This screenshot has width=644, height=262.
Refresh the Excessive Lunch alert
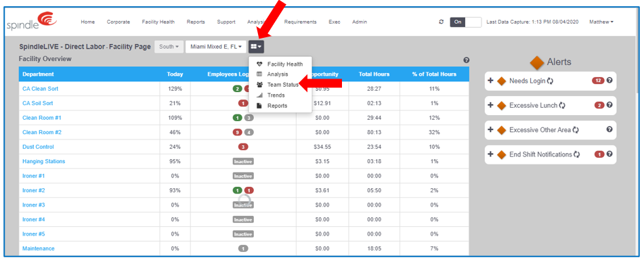click(562, 106)
